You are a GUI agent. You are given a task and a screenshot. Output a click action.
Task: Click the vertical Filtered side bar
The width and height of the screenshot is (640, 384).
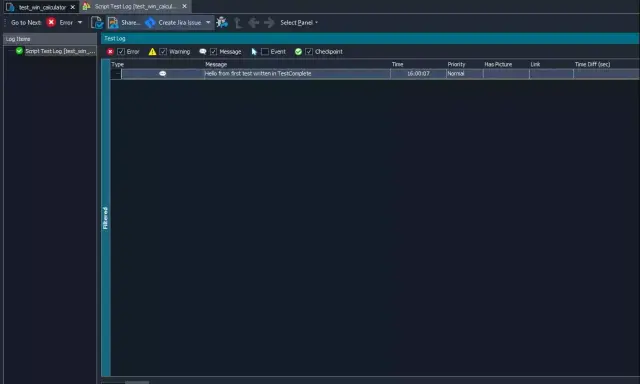coord(106,218)
